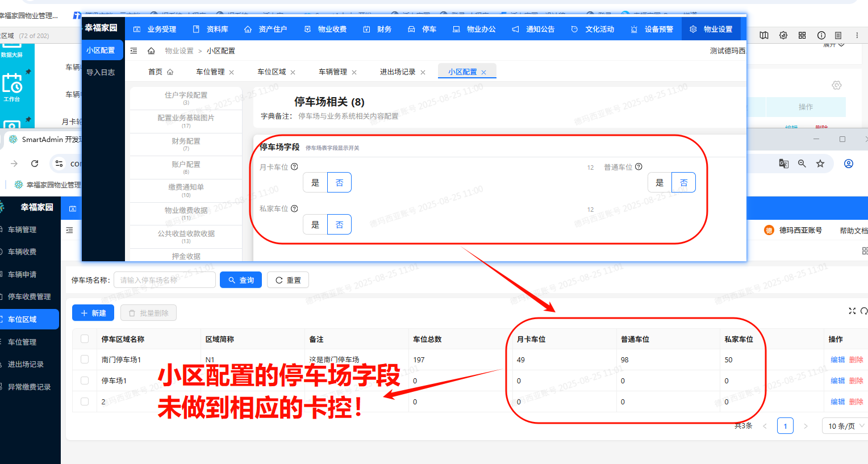Click the browser reload icon
This screenshot has height=464, width=868.
click(x=35, y=164)
